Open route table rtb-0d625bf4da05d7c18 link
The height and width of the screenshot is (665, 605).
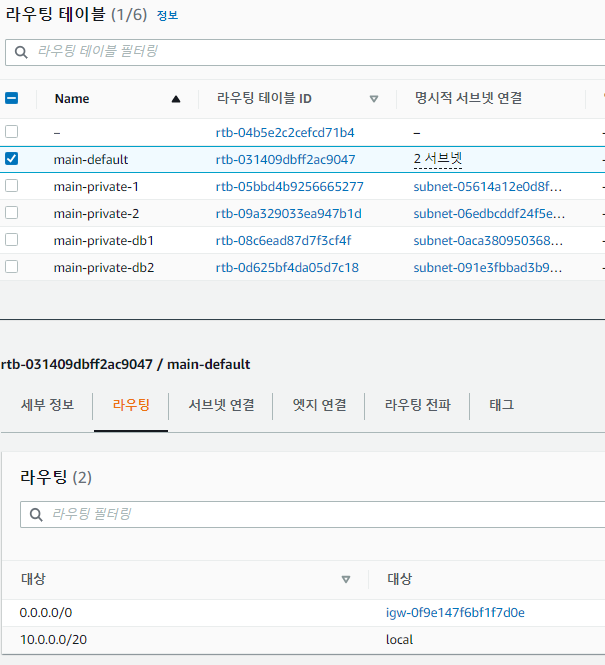tap(287, 268)
